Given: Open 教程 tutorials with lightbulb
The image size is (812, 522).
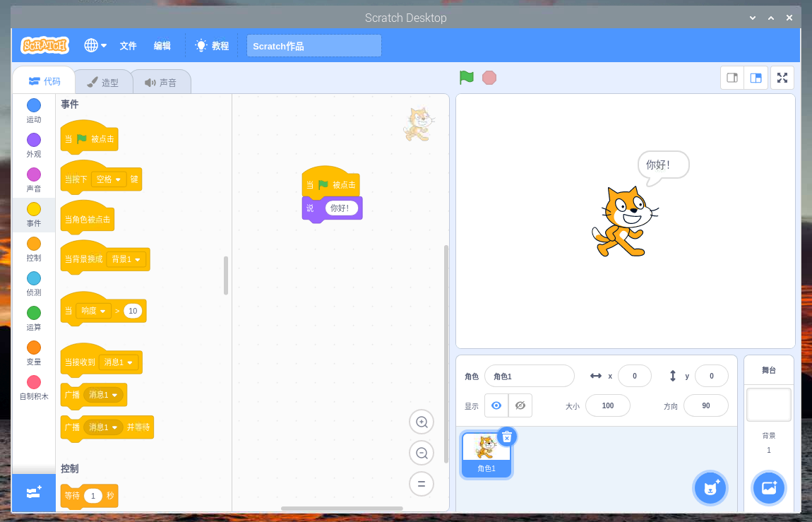Looking at the screenshot, I should (212, 46).
